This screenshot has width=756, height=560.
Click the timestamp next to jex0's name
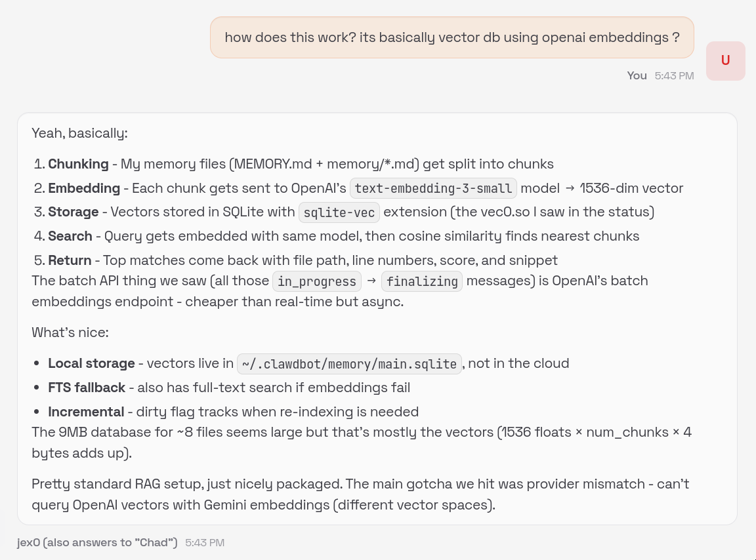point(205,542)
